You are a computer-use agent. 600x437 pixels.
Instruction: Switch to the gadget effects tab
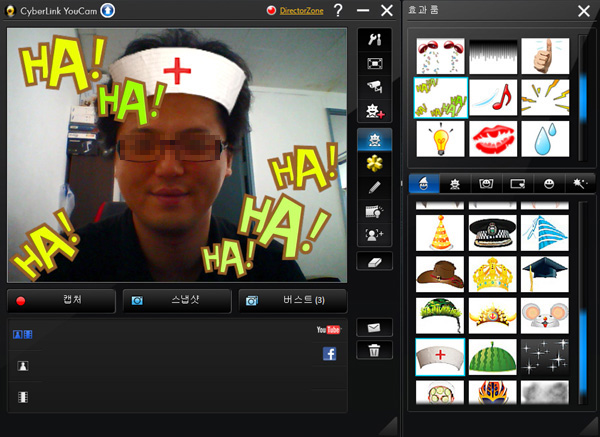[455, 184]
